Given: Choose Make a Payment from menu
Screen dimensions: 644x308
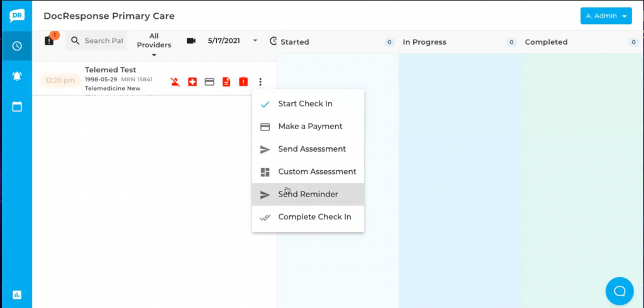Looking at the screenshot, I should click(308, 127).
